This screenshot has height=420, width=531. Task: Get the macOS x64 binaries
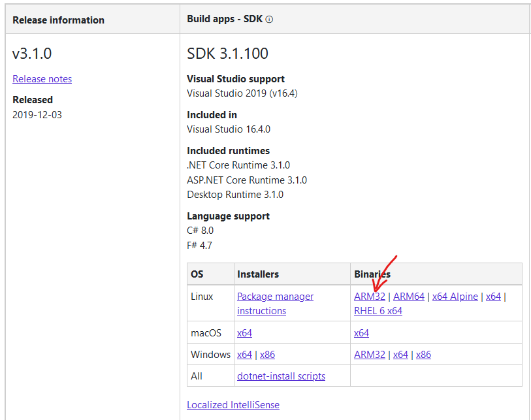[x=361, y=333]
